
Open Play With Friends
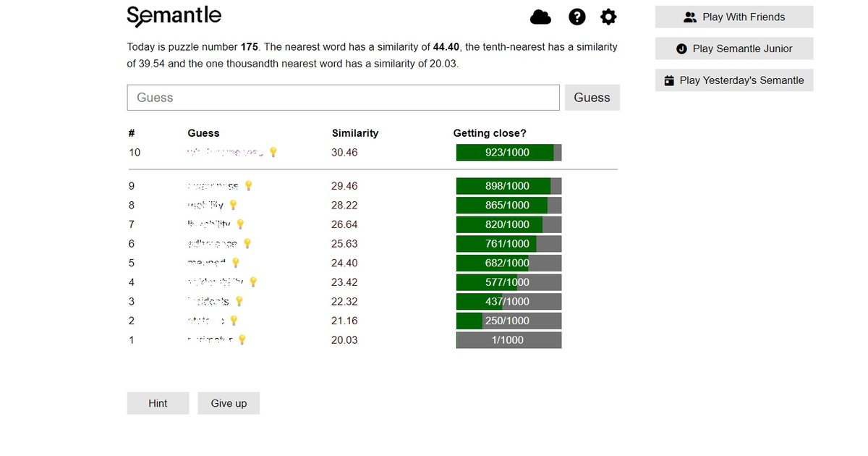(734, 17)
